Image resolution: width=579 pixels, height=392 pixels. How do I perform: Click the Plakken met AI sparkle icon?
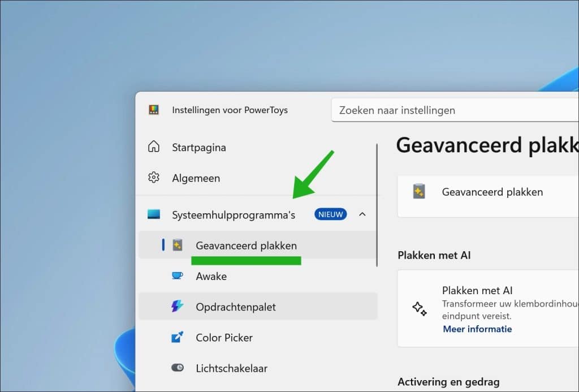coord(420,308)
